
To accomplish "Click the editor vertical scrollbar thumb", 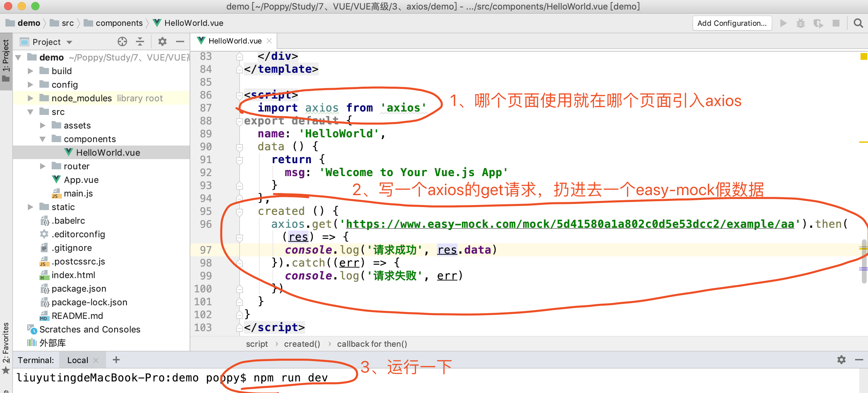I will pyautogui.click(x=864, y=262).
